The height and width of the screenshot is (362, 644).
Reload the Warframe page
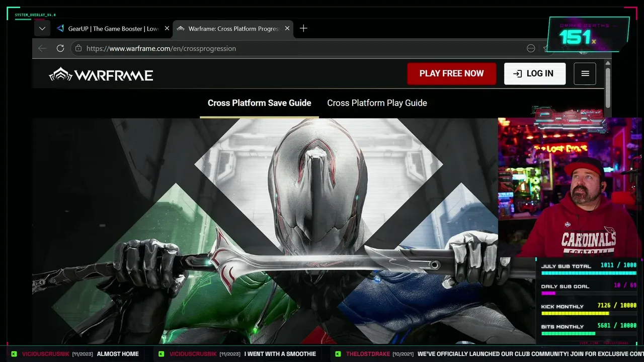point(60,48)
